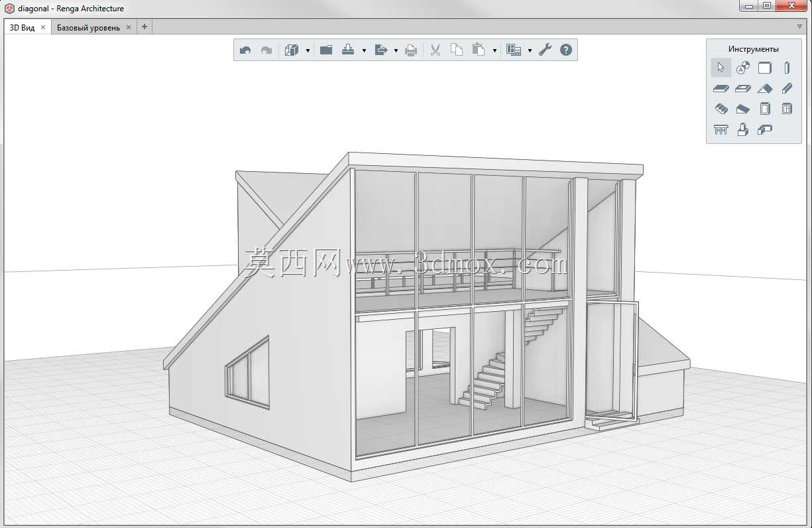
Task: Select the Floor slab tool
Action: [x=721, y=88]
